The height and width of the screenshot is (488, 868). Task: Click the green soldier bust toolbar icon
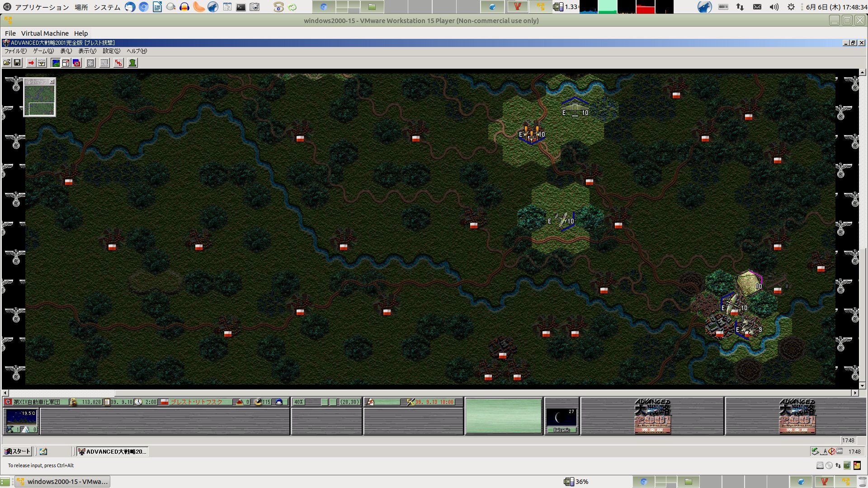click(132, 63)
